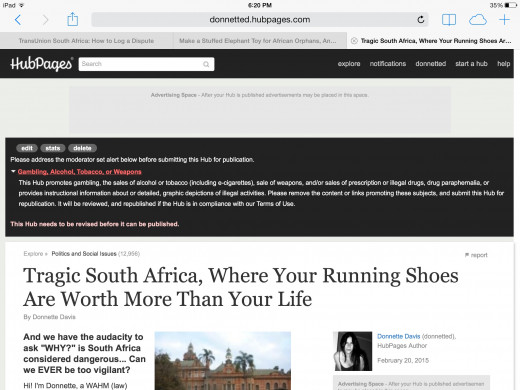Collapse the Gambling, Alcohol alert triangle
The height and width of the screenshot is (390, 520).
click(13, 171)
